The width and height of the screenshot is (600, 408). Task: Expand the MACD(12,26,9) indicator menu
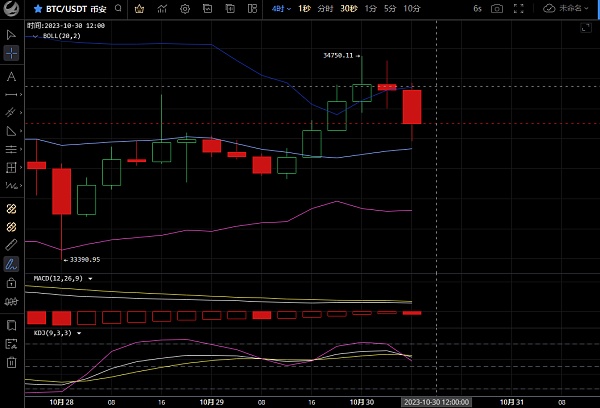[x=91, y=278]
